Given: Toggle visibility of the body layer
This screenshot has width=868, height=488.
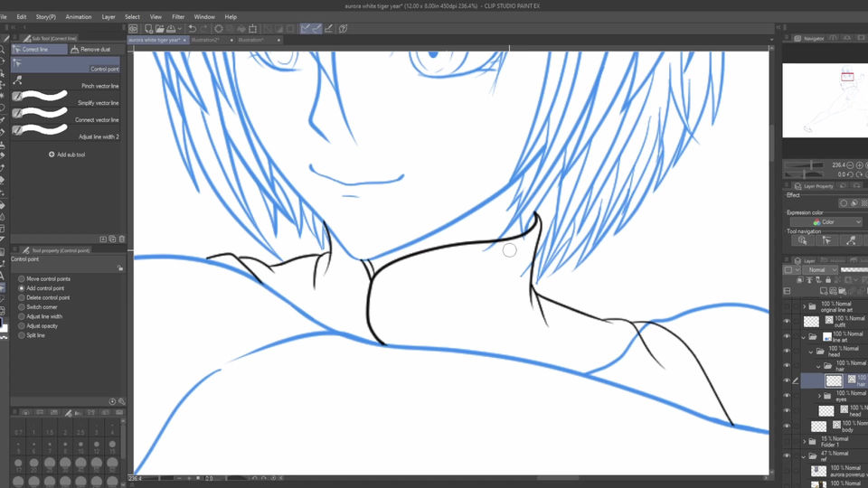Looking at the screenshot, I should pos(788,426).
